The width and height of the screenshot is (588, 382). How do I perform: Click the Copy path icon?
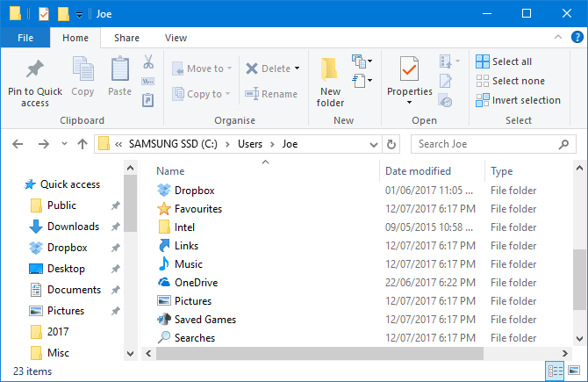(148, 81)
